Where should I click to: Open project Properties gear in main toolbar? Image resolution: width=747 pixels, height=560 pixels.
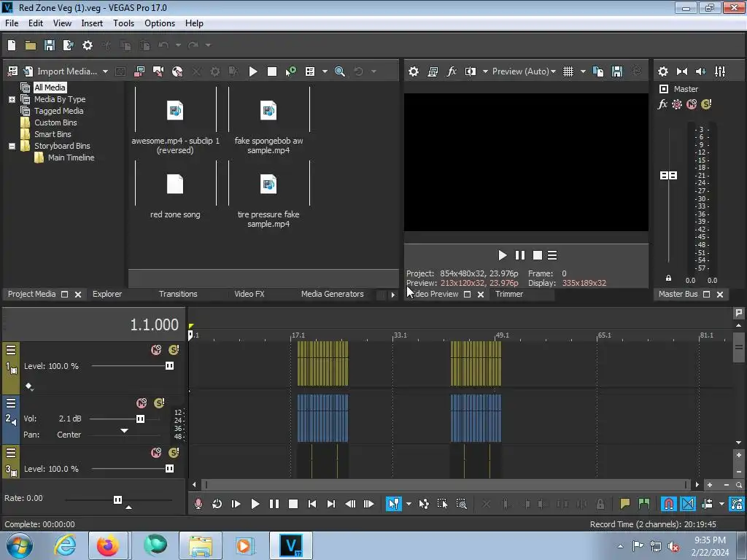88,45
